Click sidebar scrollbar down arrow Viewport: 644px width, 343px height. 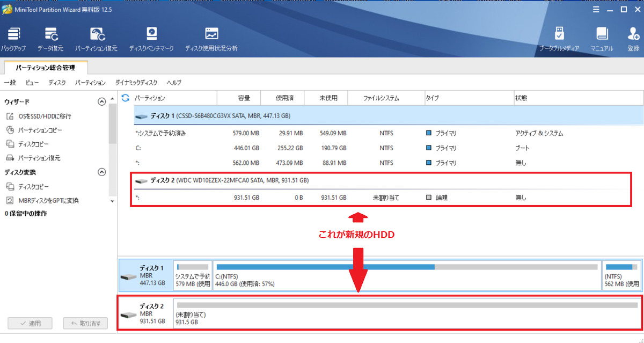coord(112,201)
